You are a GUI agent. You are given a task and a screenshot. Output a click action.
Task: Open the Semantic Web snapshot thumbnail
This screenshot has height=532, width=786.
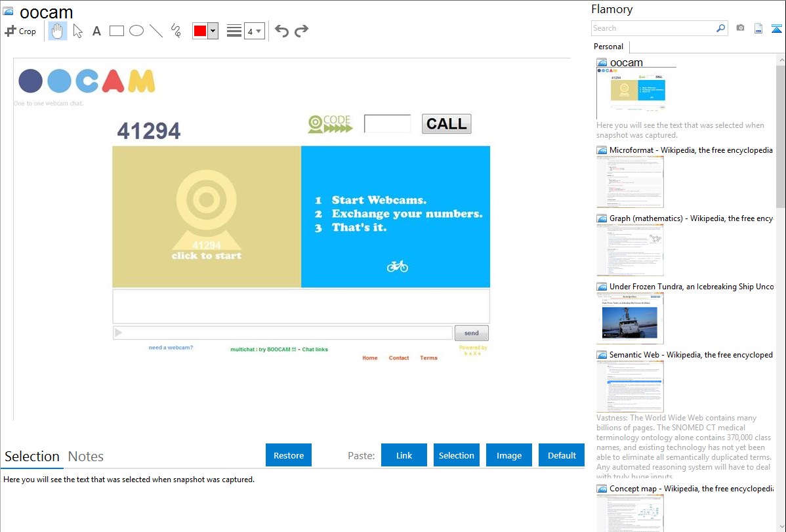tap(630, 386)
